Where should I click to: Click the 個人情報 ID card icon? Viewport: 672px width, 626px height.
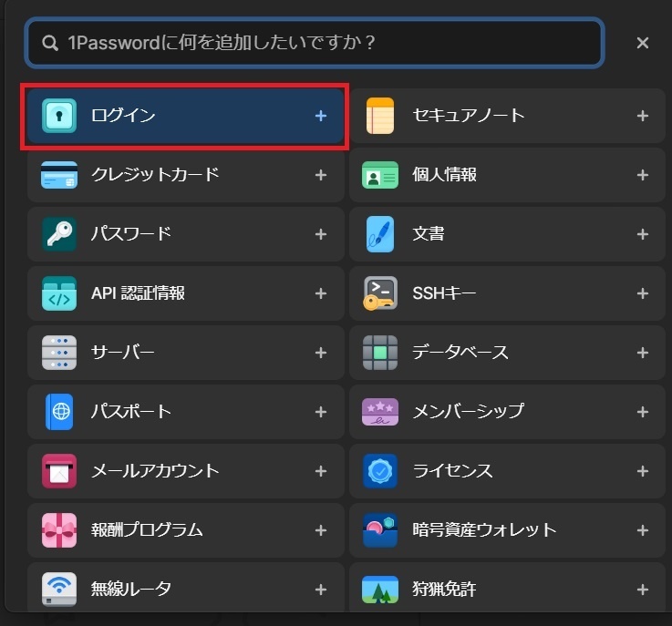(380, 175)
